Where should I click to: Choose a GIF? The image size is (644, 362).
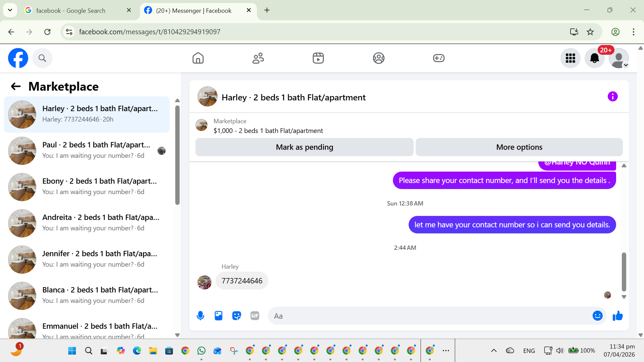pyautogui.click(x=255, y=316)
